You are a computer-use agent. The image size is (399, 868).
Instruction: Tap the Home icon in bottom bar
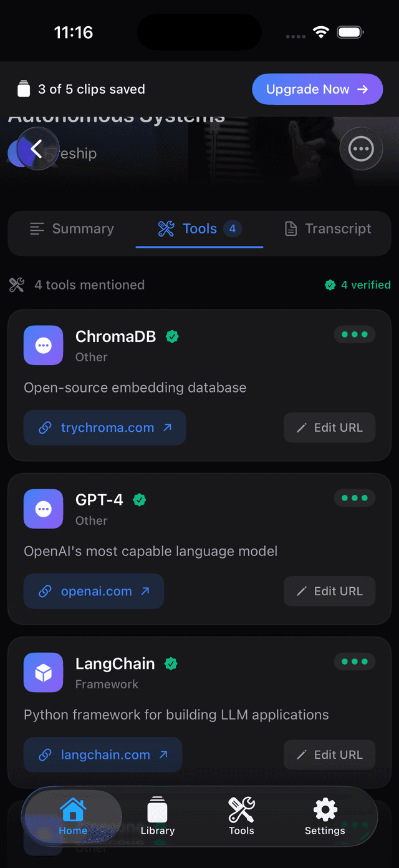click(72, 810)
